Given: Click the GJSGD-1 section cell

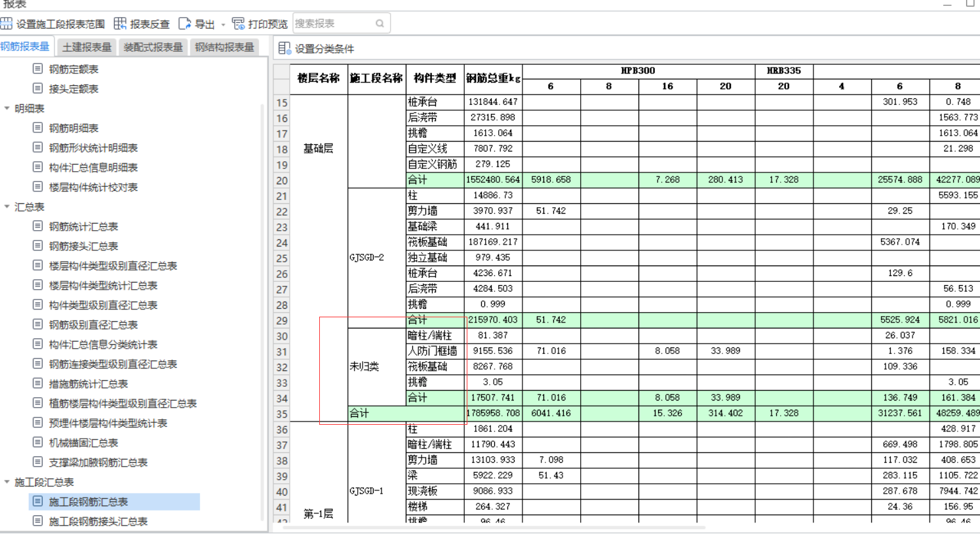Looking at the screenshot, I should [x=376, y=491].
